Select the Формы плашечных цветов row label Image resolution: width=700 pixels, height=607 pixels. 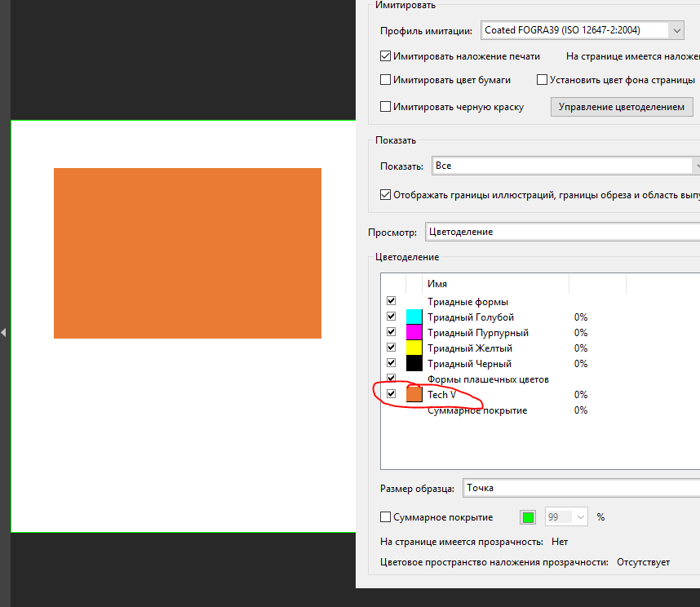[x=488, y=379]
